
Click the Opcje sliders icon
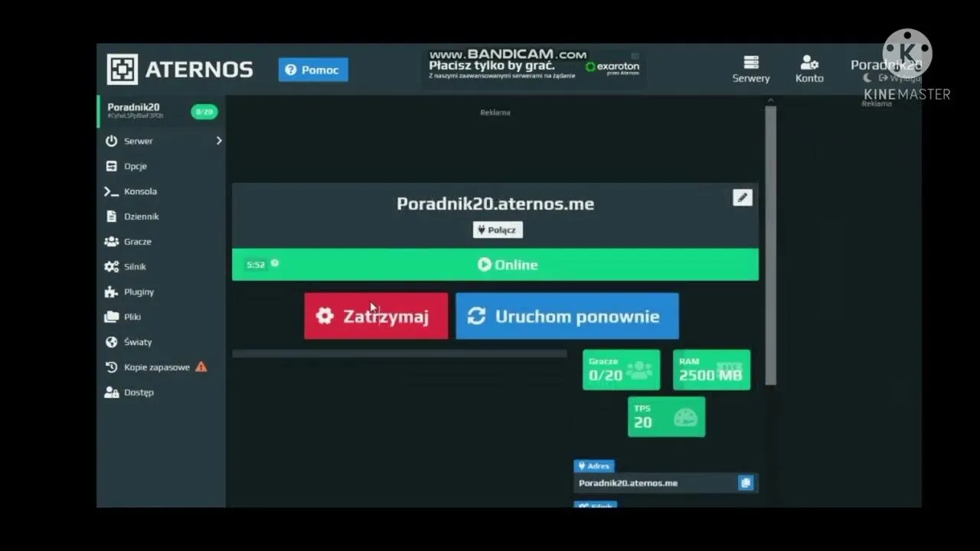[x=112, y=166]
